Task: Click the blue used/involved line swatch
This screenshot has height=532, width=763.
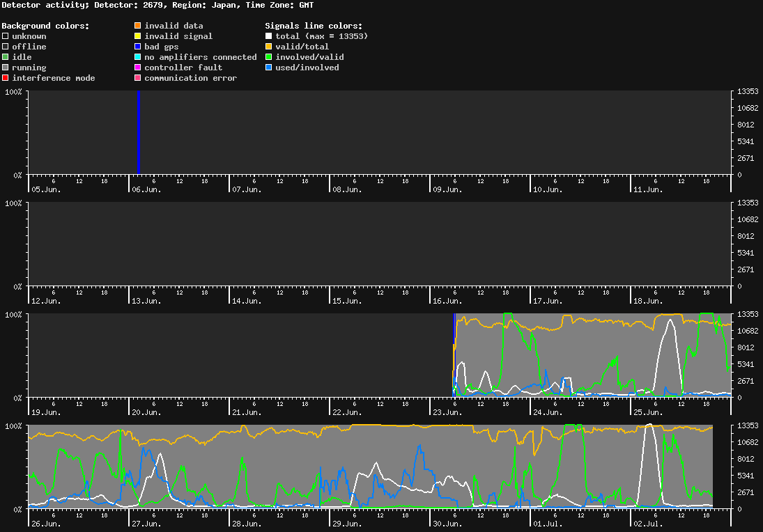Action: (268, 68)
